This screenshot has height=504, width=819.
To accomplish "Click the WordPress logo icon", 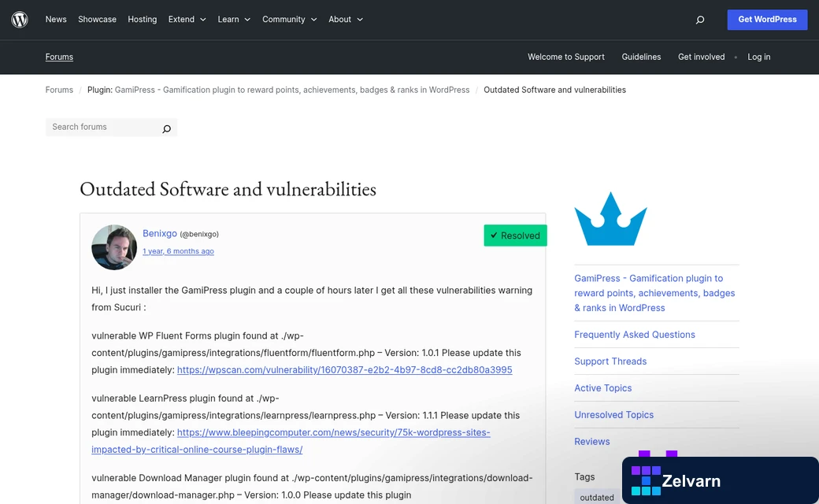I will click(x=20, y=20).
